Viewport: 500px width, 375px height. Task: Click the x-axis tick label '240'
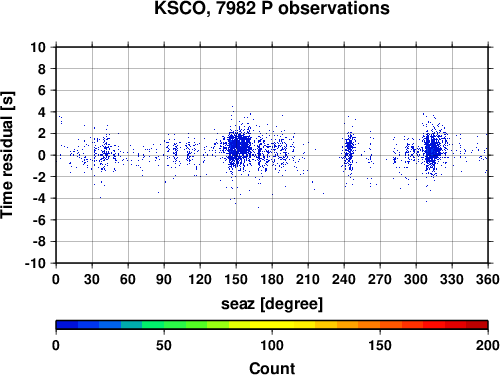tap(344, 279)
